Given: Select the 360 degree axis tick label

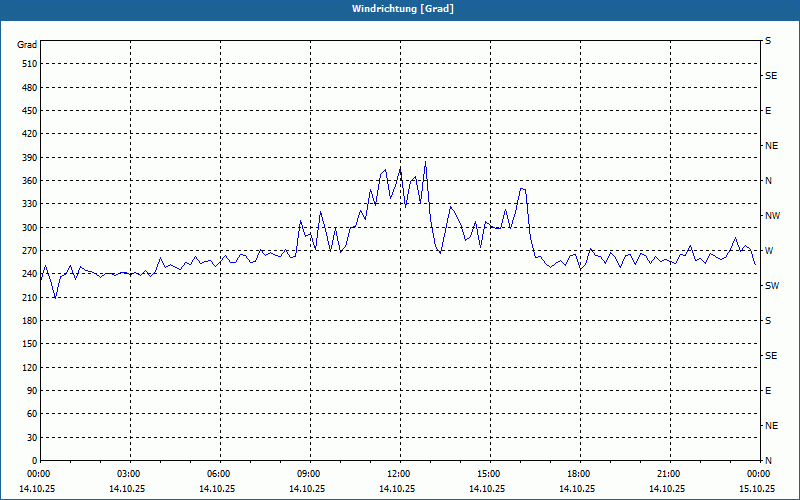Looking at the screenshot, I should pos(30,181).
